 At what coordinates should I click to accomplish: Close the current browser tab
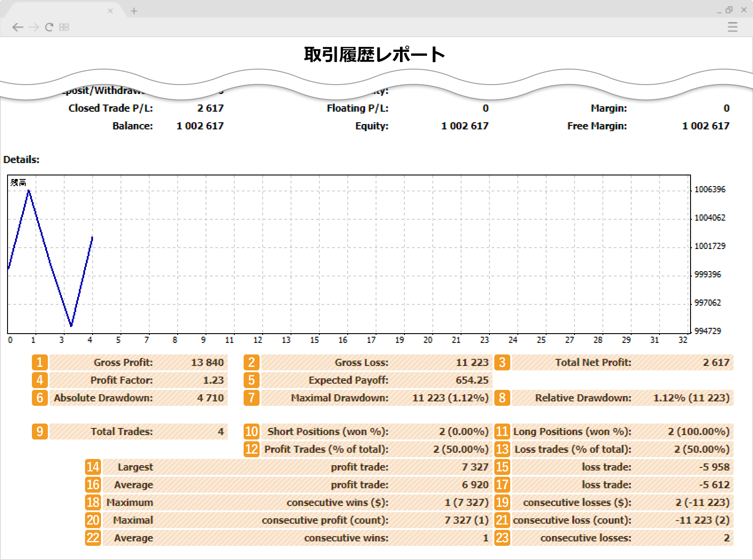[110, 11]
